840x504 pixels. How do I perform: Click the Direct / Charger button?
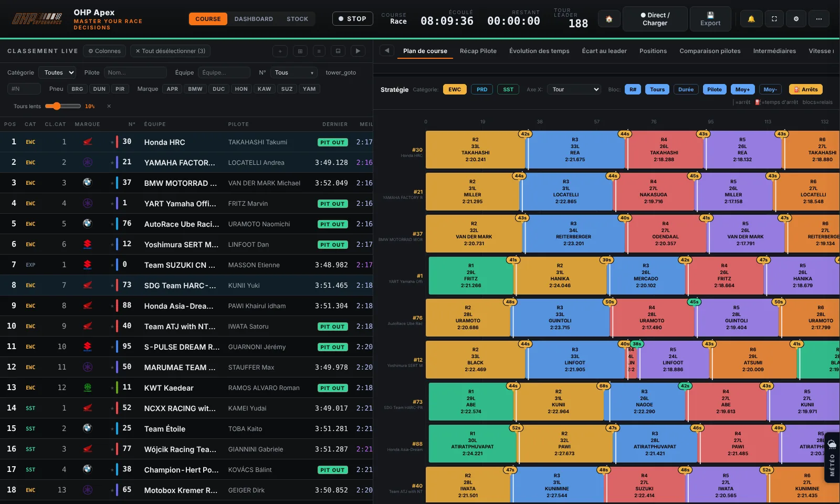[655, 19]
